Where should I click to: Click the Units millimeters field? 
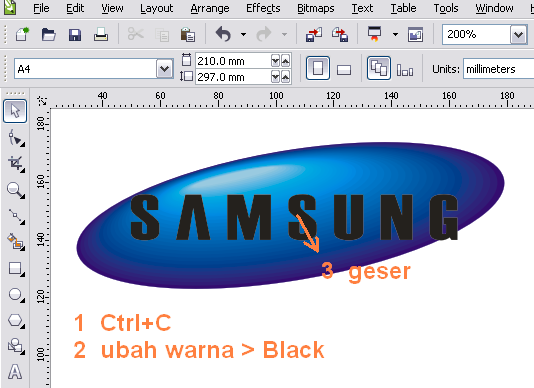coord(499,69)
